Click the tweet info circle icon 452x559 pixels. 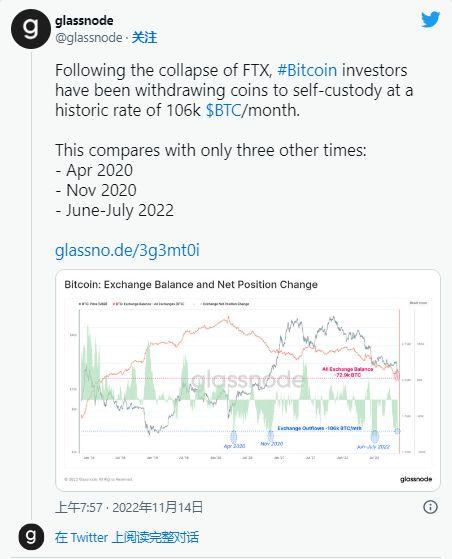[430, 507]
